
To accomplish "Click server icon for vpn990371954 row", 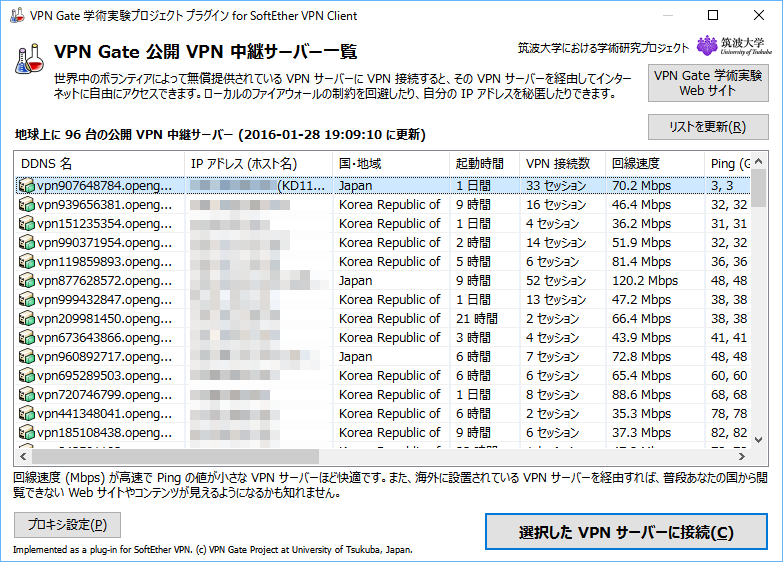I will (26, 243).
